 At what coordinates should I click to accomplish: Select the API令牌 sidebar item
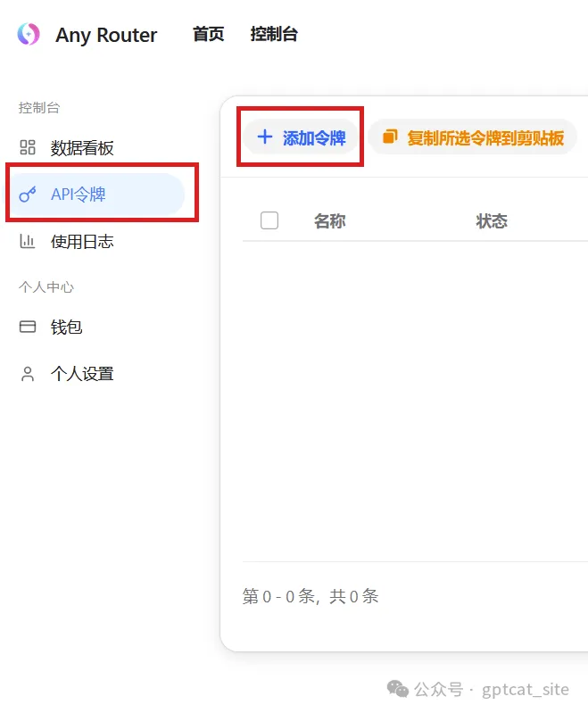pos(96,195)
